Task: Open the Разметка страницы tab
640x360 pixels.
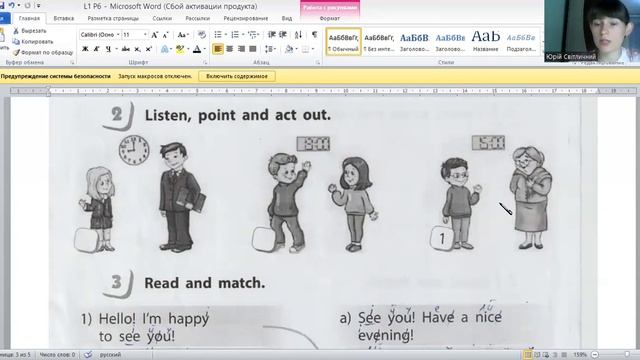Action: coord(113,18)
